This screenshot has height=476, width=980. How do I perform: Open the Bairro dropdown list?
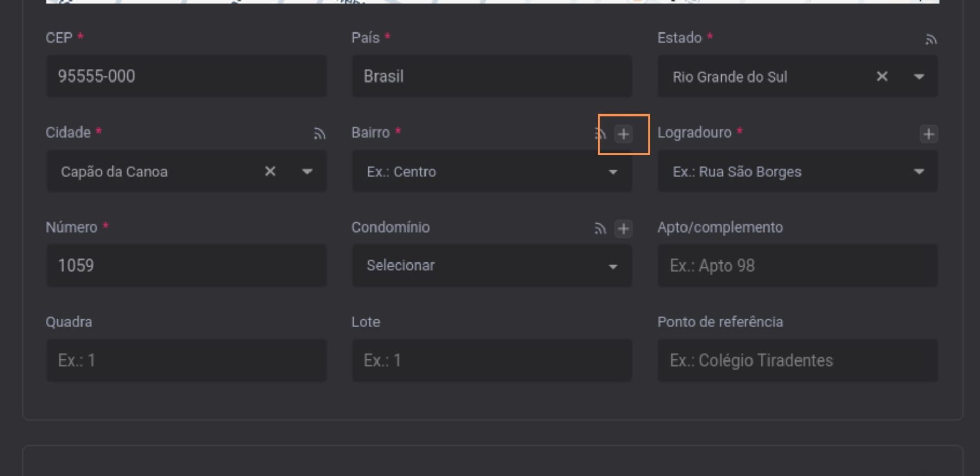tap(492, 171)
